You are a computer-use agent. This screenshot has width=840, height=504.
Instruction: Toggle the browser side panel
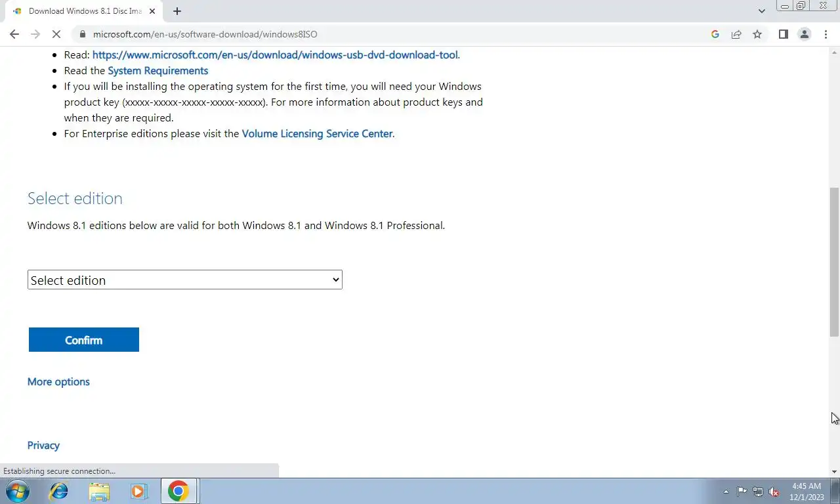click(x=783, y=34)
